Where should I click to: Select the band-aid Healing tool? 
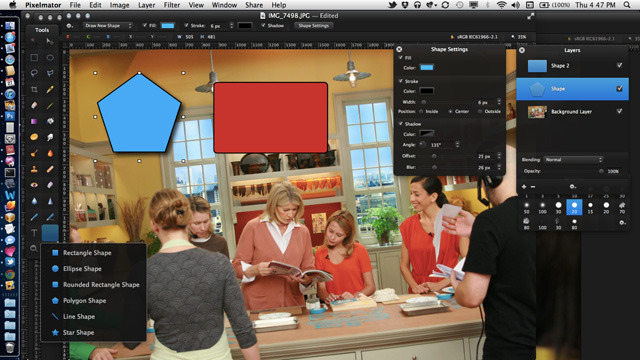[x=50, y=169]
